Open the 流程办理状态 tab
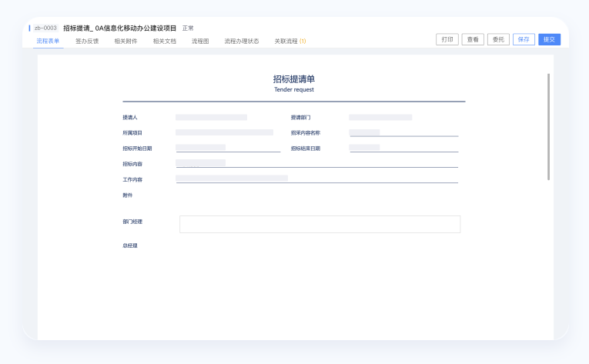The width and height of the screenshot is (589, 364). click(241, 41)
